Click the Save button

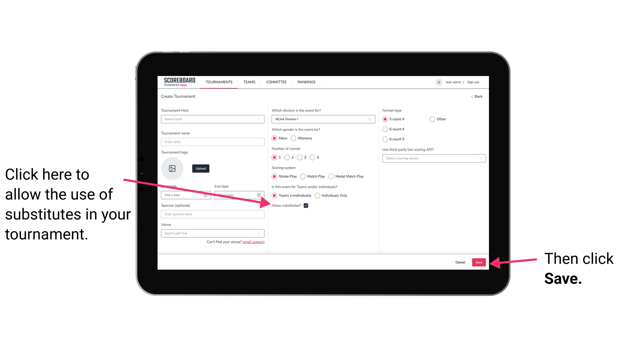(x=479, y=262)
